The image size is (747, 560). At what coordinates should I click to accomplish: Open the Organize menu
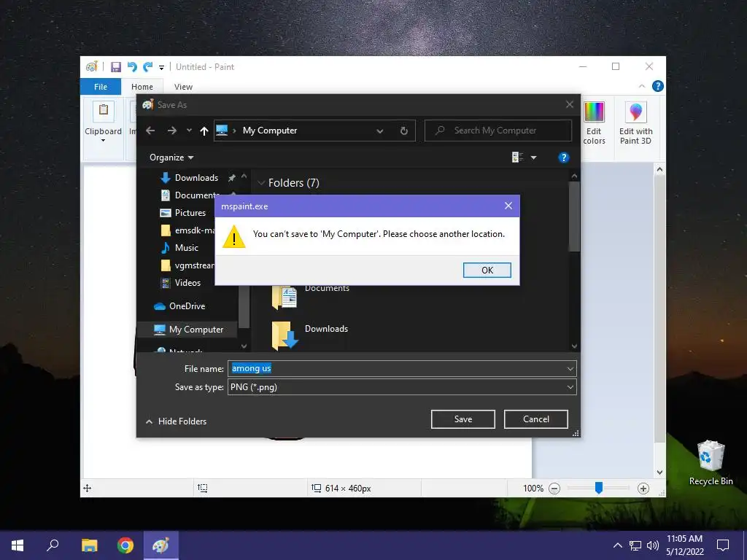[171, 157]
